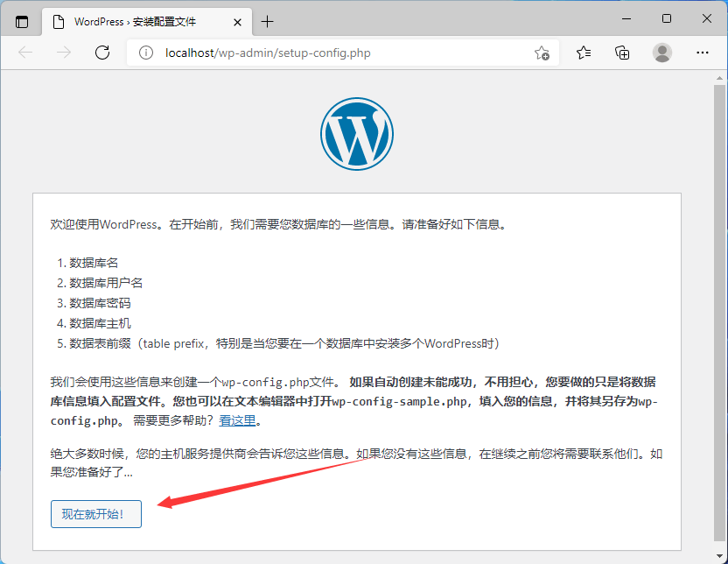Close the WordPress 安装配置文件 tab
Image resolution: width=728 pixels, height=564 pixels.
[x=237, y=22]
